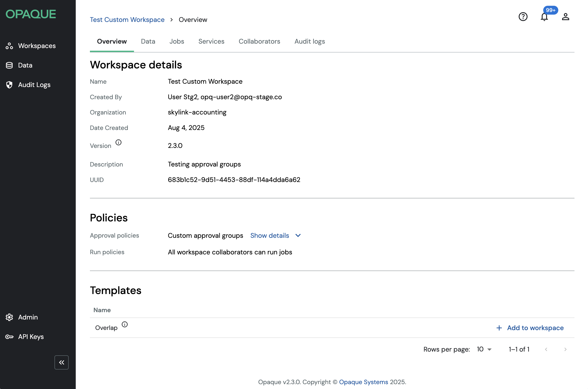The width and height of the screenshot is (588, 389).
Task: Click the Overlap template info icon
Action: 124,325
